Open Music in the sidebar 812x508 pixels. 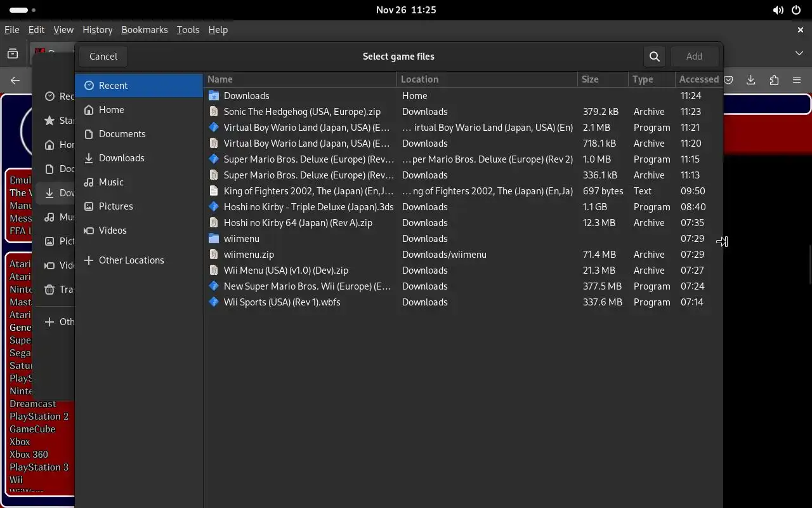tap(139, 182)
